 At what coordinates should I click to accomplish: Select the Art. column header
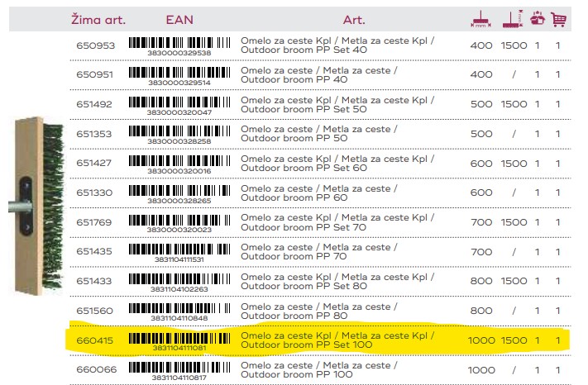point(354,20)
